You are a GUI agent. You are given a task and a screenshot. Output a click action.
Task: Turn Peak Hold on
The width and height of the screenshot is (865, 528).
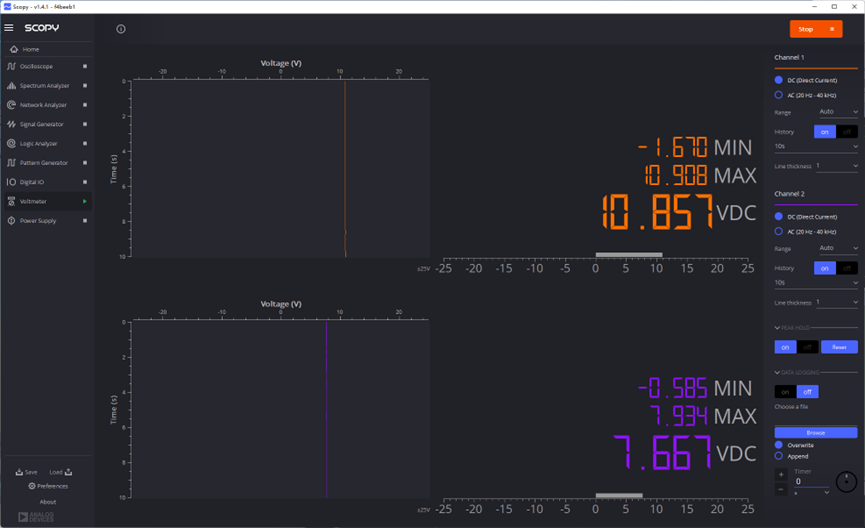(785, 347)
